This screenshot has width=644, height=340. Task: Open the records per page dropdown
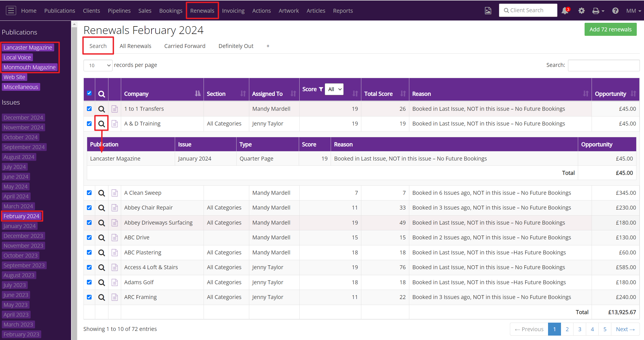click(98, 65)
